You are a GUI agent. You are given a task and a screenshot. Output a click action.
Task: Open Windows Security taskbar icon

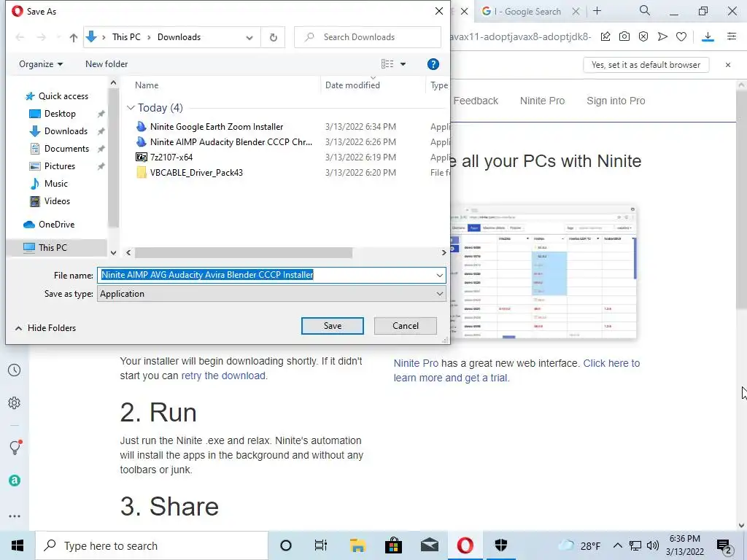coord(500,545)
